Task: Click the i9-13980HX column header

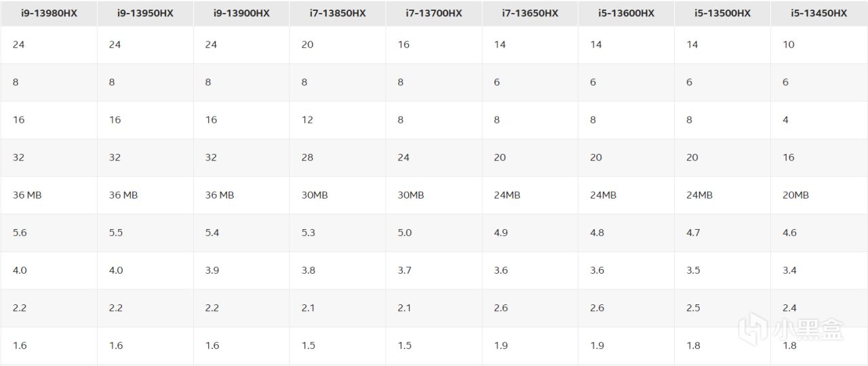Action: click(49, 14)
